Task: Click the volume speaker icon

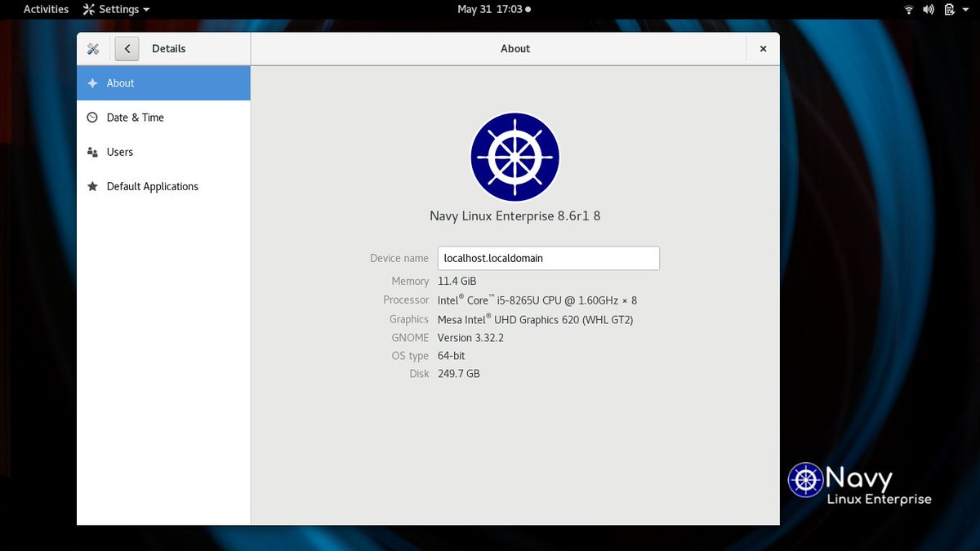Action: [929, 9]
